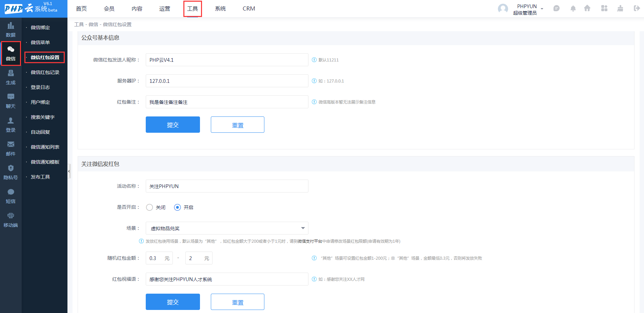644x313 pixels.
Task: Open the 移动端 sidebar section
Action: [x=11, y=220]
